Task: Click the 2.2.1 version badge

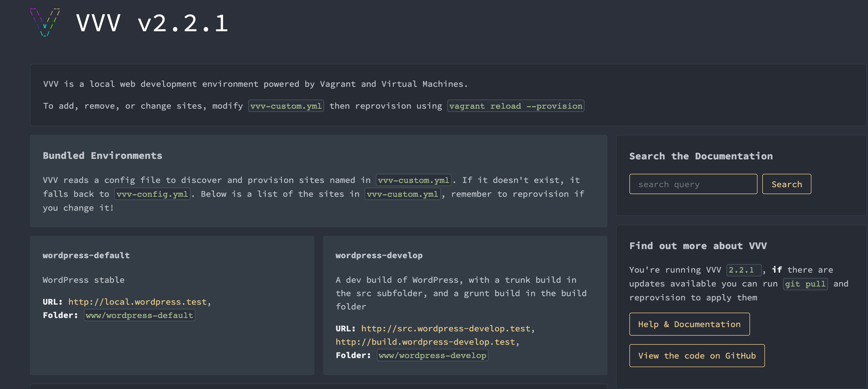Action: tap(744, 270)
